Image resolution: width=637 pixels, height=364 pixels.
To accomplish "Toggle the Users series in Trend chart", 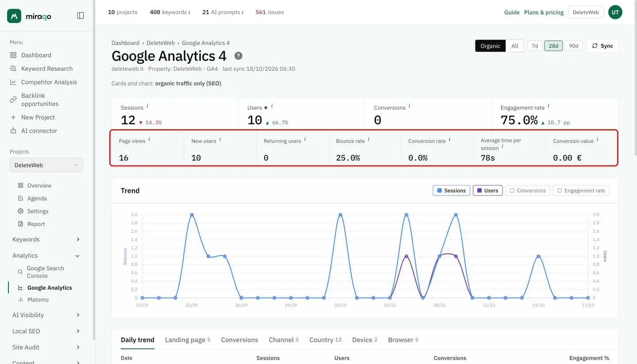I will tap(487, 191).
